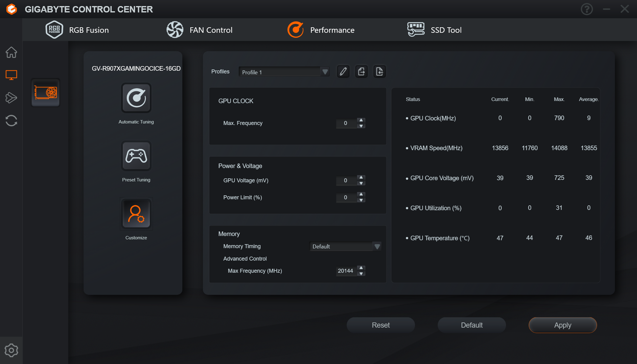This screenshot has width=637, height=364.
Task: Open the update refresh sidebar icon
Action: tap(11, 120)
